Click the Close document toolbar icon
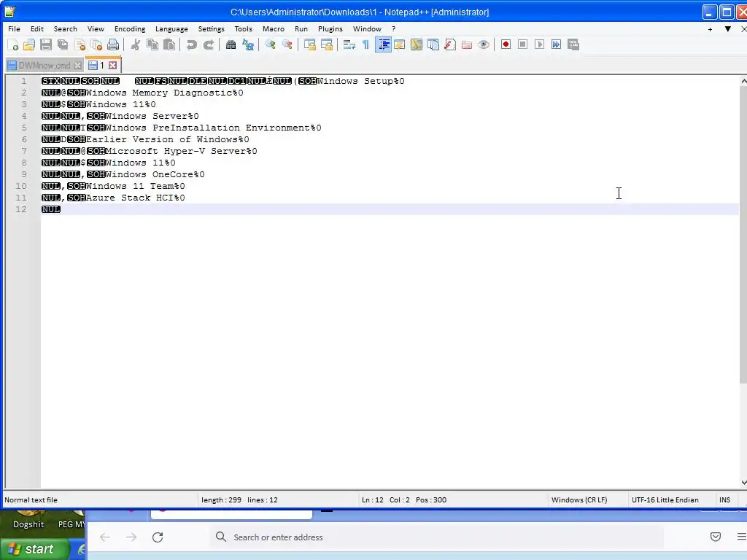 80,44
